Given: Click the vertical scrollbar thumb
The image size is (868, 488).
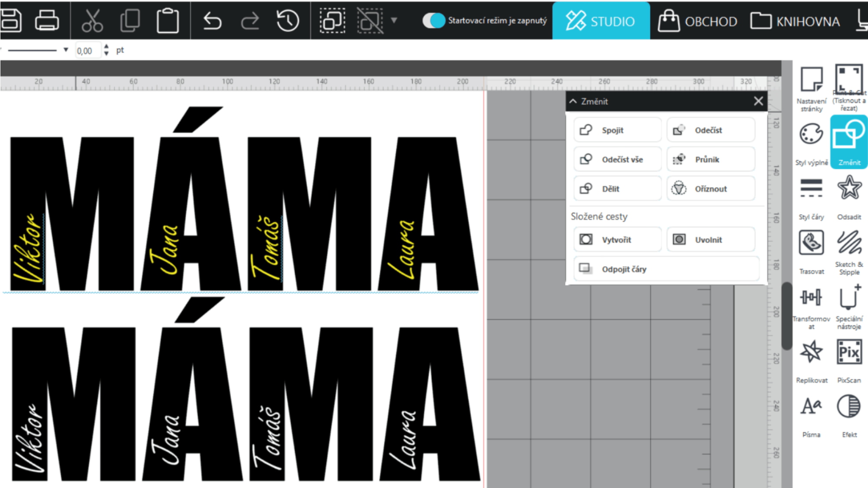Looking at the screenshot, I should tap(786, 316).
